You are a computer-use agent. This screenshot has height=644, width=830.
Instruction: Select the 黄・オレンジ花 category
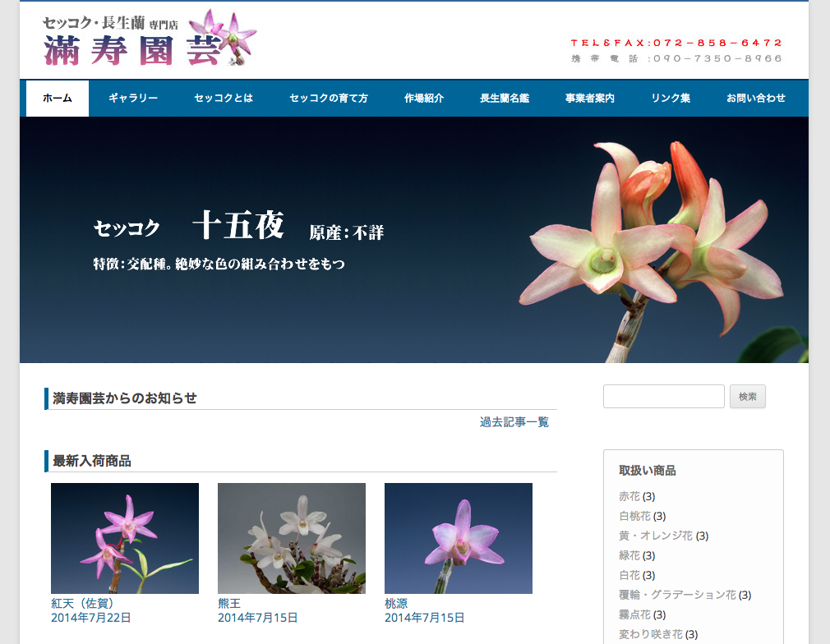tap(656, 536)
